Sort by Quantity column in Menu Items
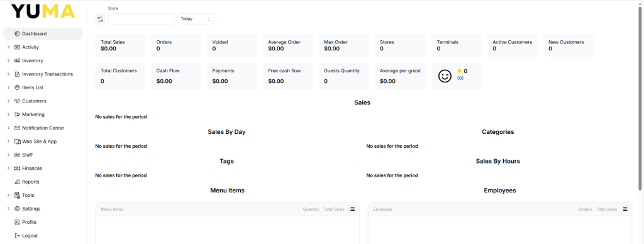The height and width of the screenshot is (244, 644). [x=311, y=209]
